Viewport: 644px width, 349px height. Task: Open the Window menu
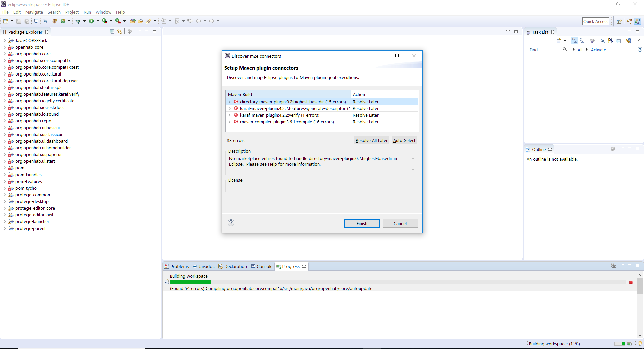[103, 12]
